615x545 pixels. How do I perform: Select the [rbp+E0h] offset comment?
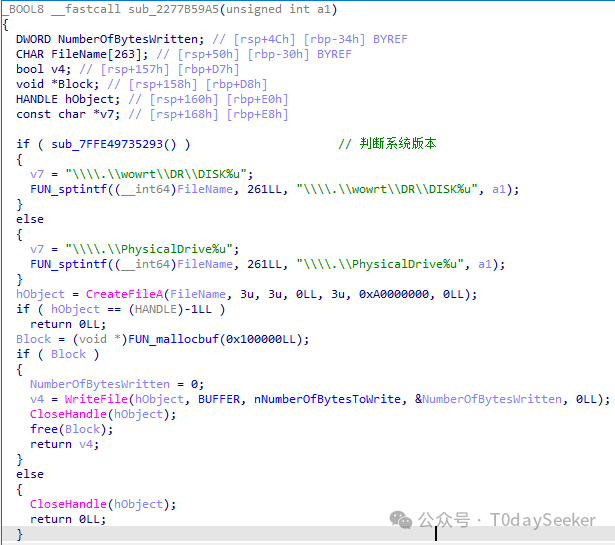point(257,99)
